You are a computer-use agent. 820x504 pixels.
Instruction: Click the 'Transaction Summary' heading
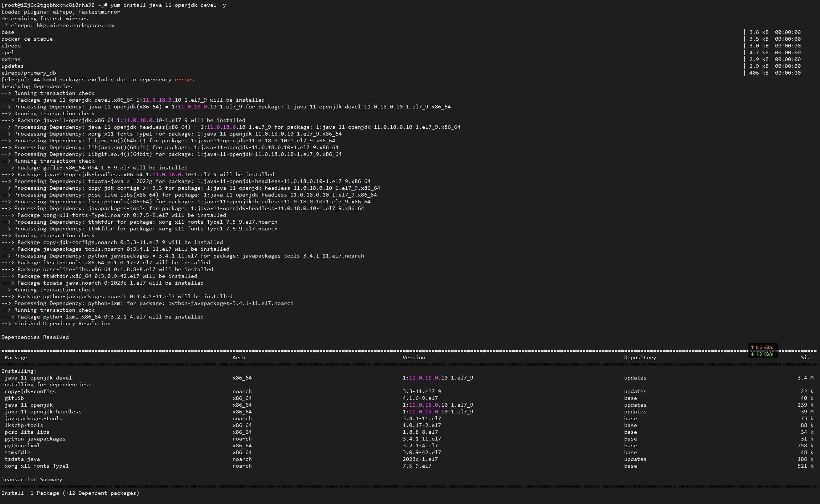click(x=32, y=479)
